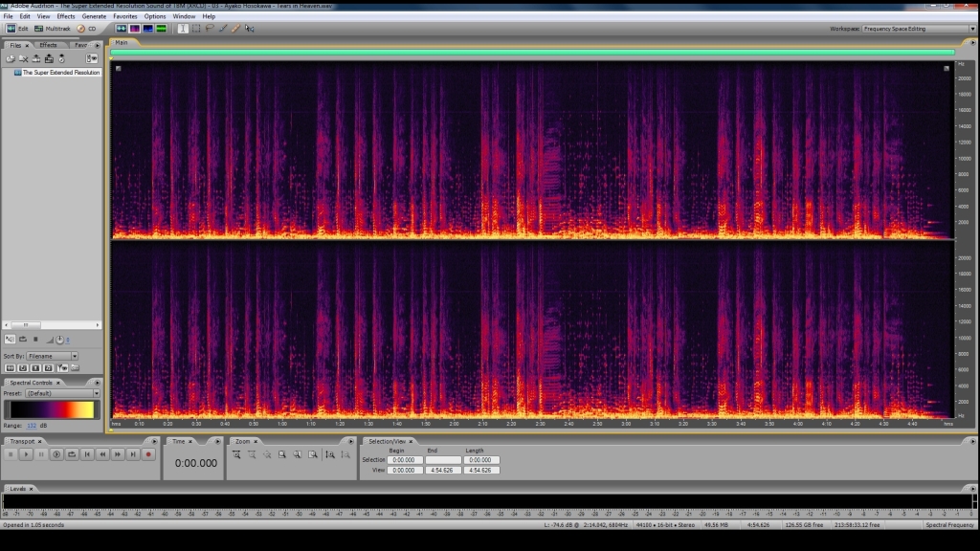Toggle Show Video Files filter button

35,368
